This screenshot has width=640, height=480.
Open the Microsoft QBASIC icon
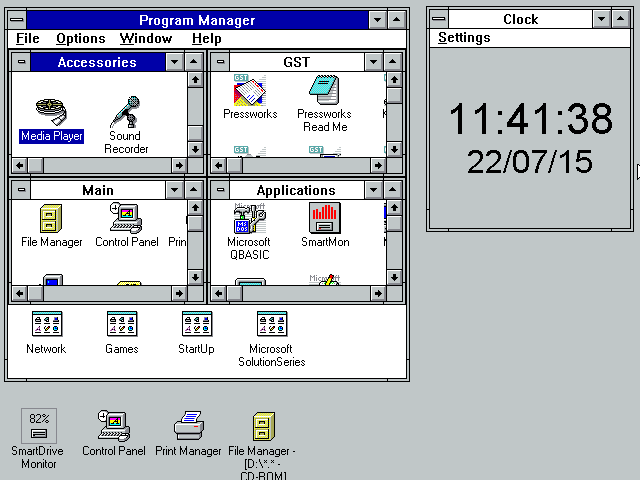pos(249,218)
